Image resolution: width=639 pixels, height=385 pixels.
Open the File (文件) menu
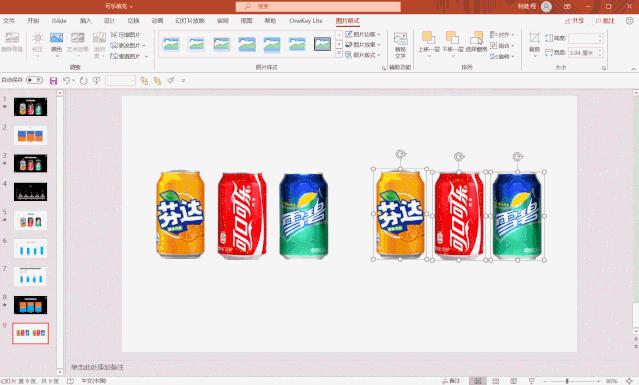click(x=9, y=20)
